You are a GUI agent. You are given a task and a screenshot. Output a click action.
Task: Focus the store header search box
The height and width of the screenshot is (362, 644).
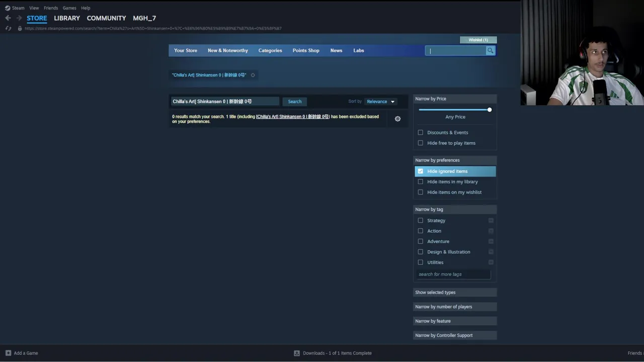point(455,50)
